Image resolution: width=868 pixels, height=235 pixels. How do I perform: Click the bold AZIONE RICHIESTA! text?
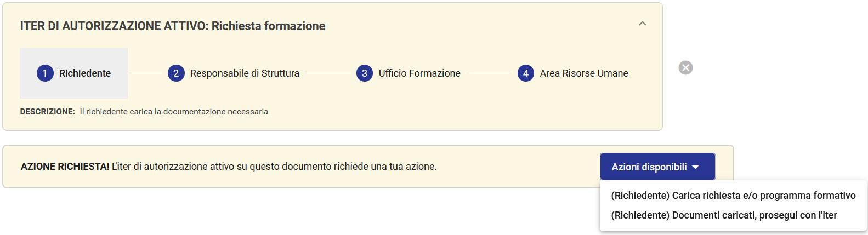pyautogui.click(x=65, y=167)
